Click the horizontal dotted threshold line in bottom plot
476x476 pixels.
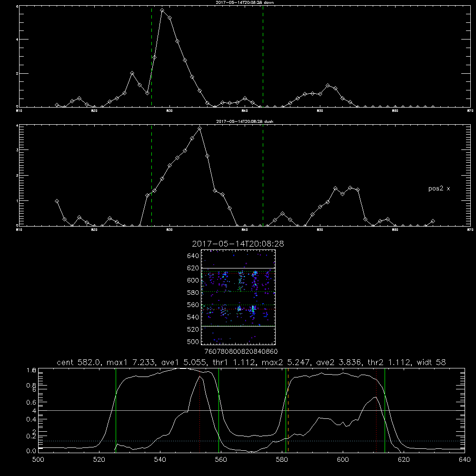[251, 441]
